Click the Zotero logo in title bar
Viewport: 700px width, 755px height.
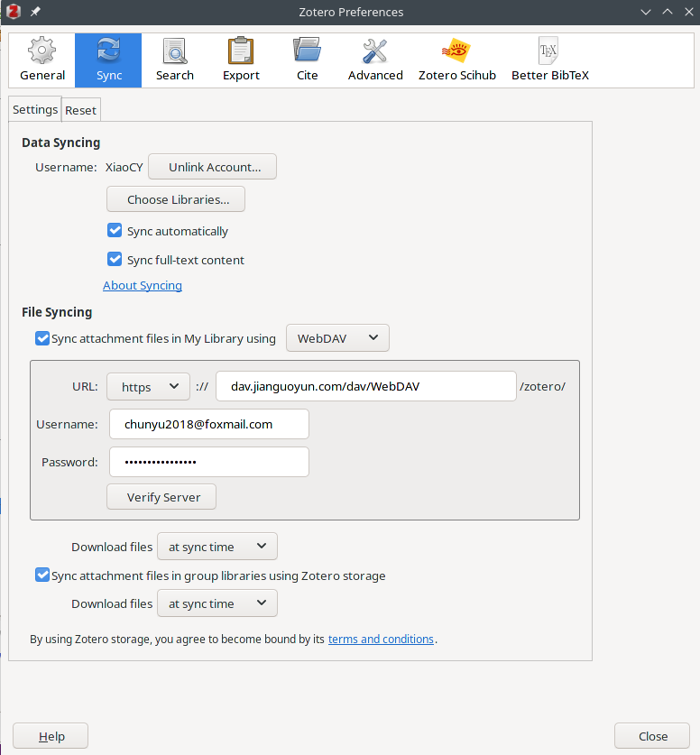(14, 12)
